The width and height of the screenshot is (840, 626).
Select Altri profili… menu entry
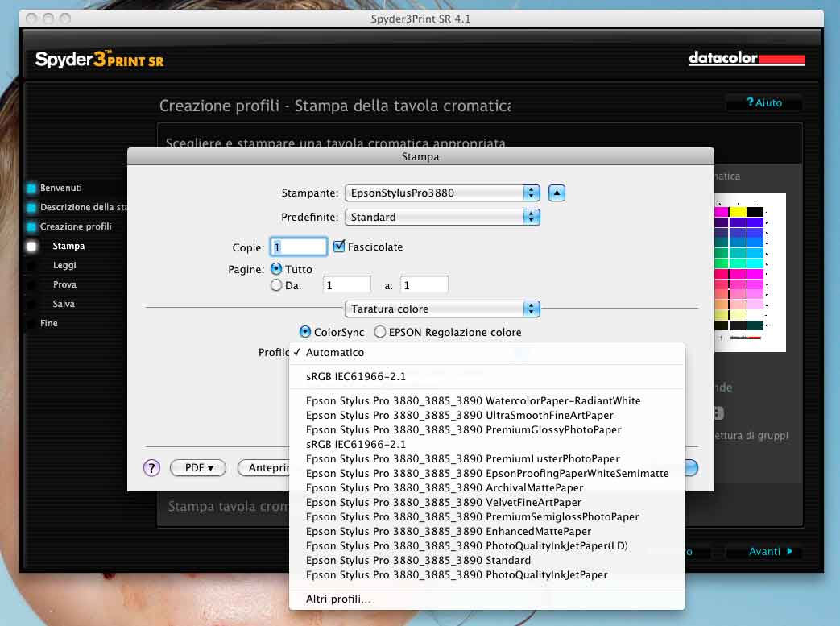pos(338,599)
